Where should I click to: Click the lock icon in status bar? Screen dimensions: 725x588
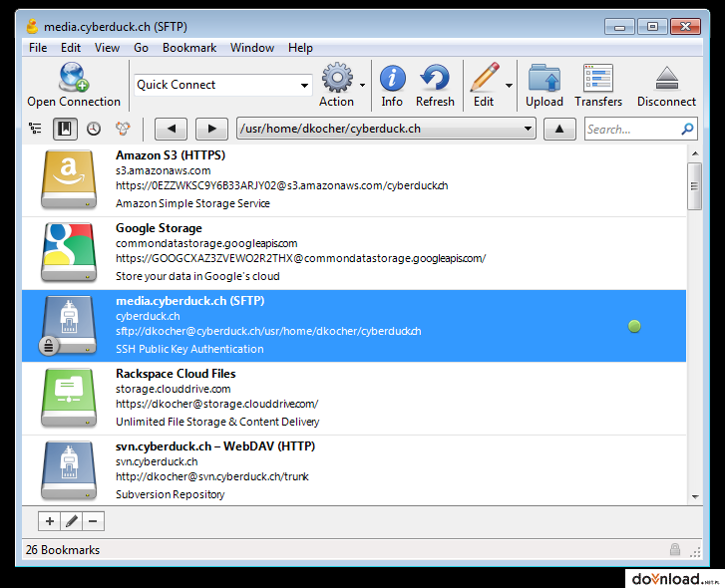coord(675,549)
